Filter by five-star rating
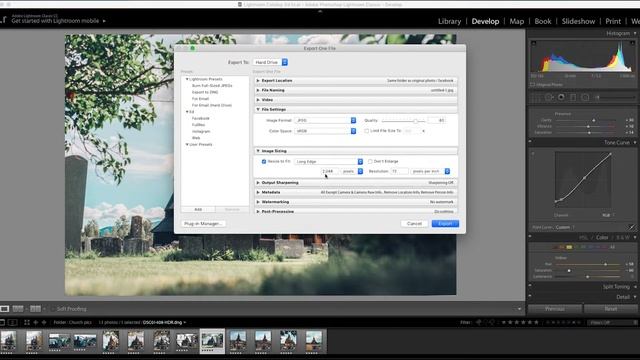 coord(536,322)
